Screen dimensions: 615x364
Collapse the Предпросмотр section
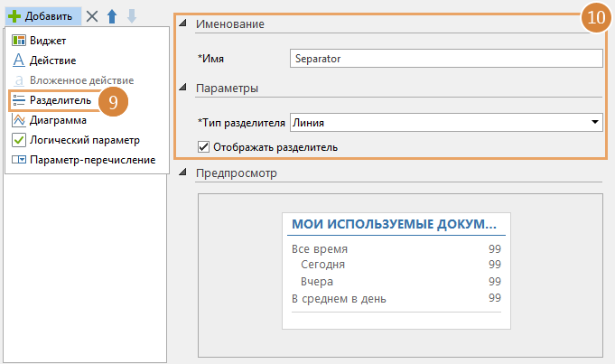coord(184,173)
